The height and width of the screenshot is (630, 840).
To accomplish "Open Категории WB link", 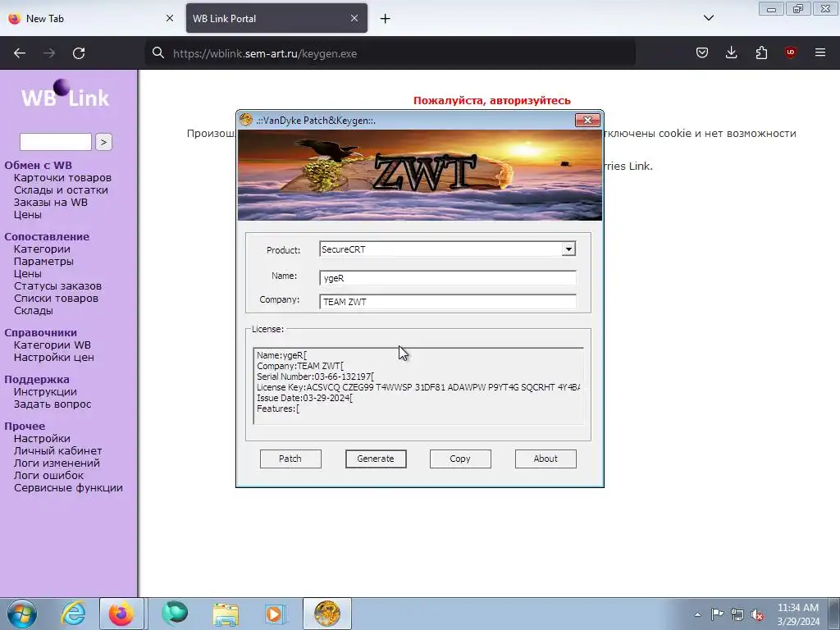I will point(52,345).
